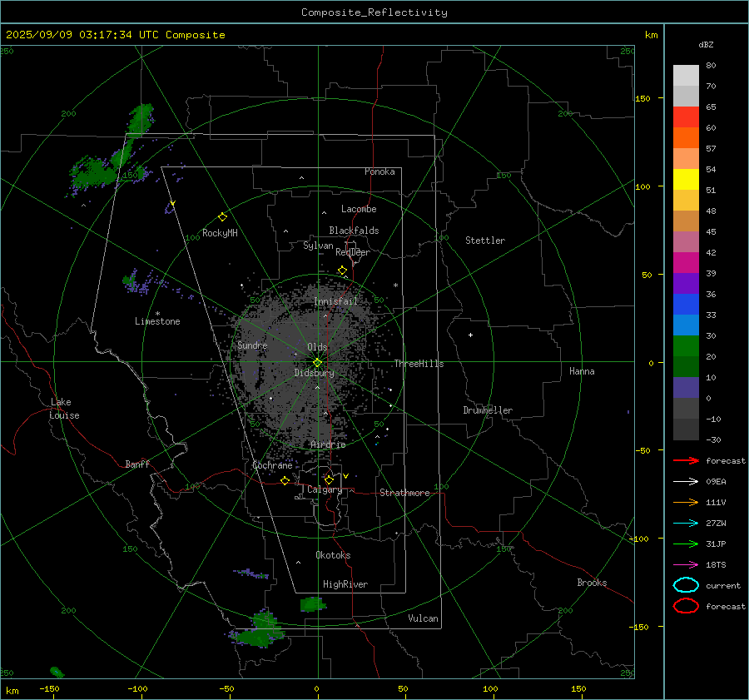Click the 18TS legend label
Image resolution: width=749 pixels, height=700 pixels.
(x=716, y=565)
